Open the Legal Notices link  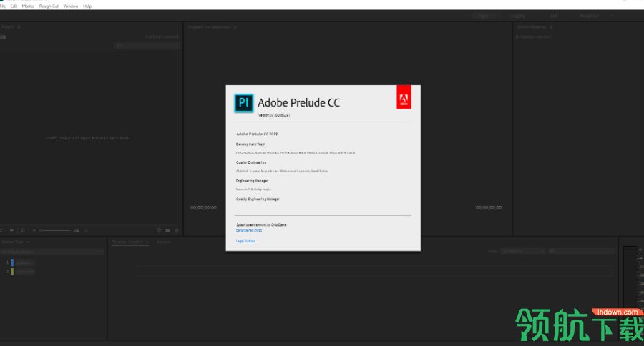tap(245, 242)
